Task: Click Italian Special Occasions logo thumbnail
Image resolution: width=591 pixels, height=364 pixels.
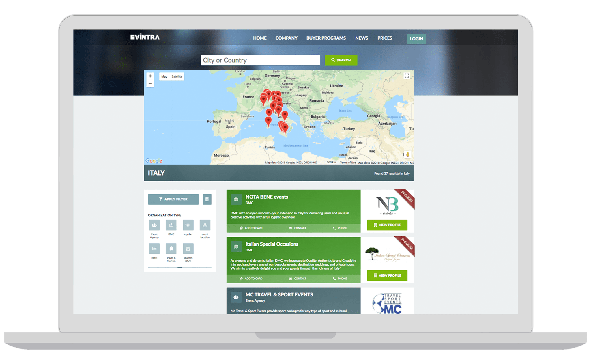Action: coord(387,254)
